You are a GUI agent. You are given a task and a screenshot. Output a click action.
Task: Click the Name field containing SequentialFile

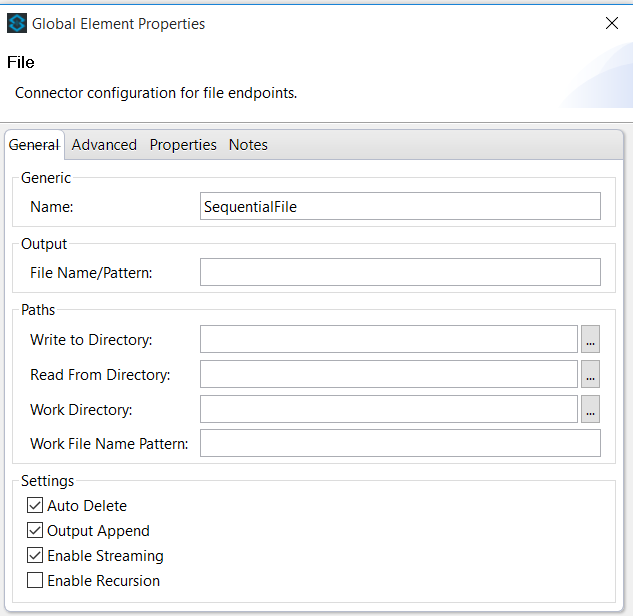pos(400,207)
